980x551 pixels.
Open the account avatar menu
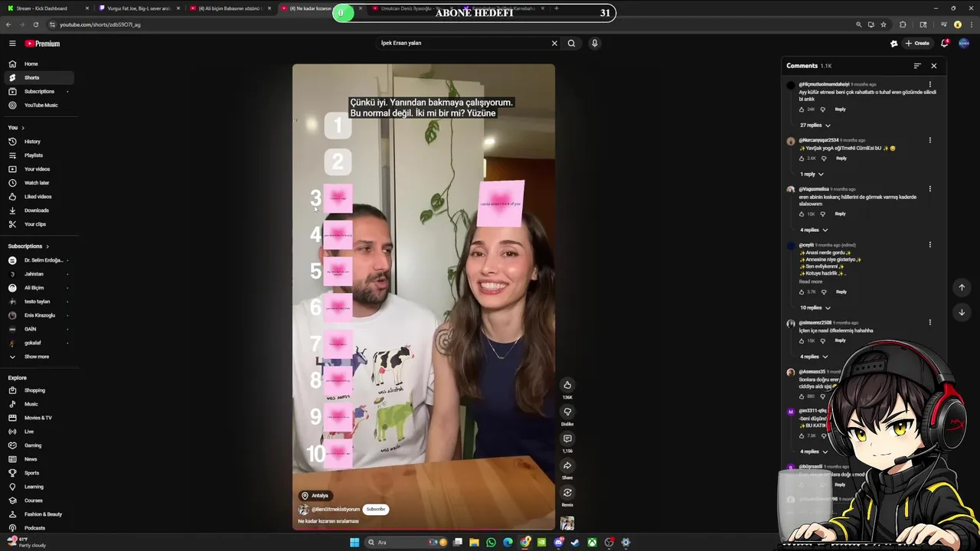(964, 44)
